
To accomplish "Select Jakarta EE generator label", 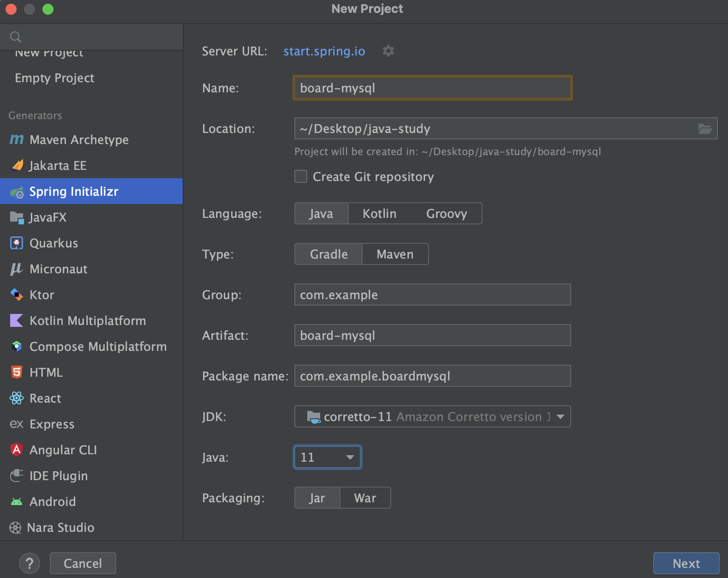I will click(58, 165).
